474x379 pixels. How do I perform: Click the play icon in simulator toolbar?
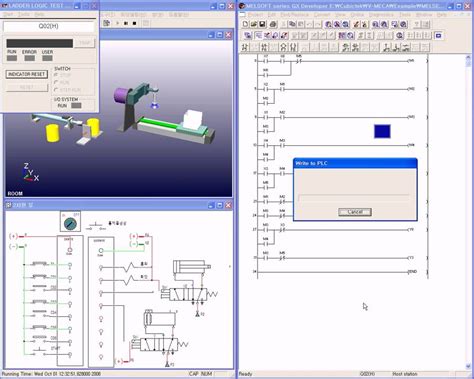pos(117,23)
